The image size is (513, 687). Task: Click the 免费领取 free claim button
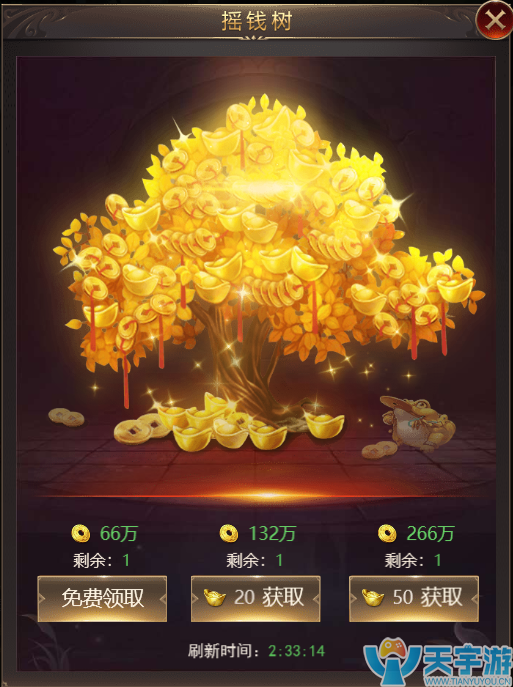pyautogui.click(x=102, y=598)
